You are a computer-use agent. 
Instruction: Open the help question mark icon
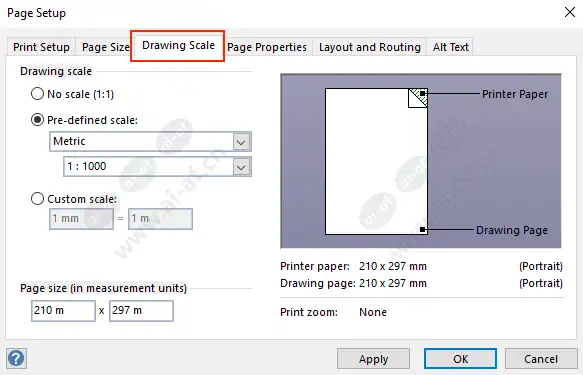(x=16, y=358)
